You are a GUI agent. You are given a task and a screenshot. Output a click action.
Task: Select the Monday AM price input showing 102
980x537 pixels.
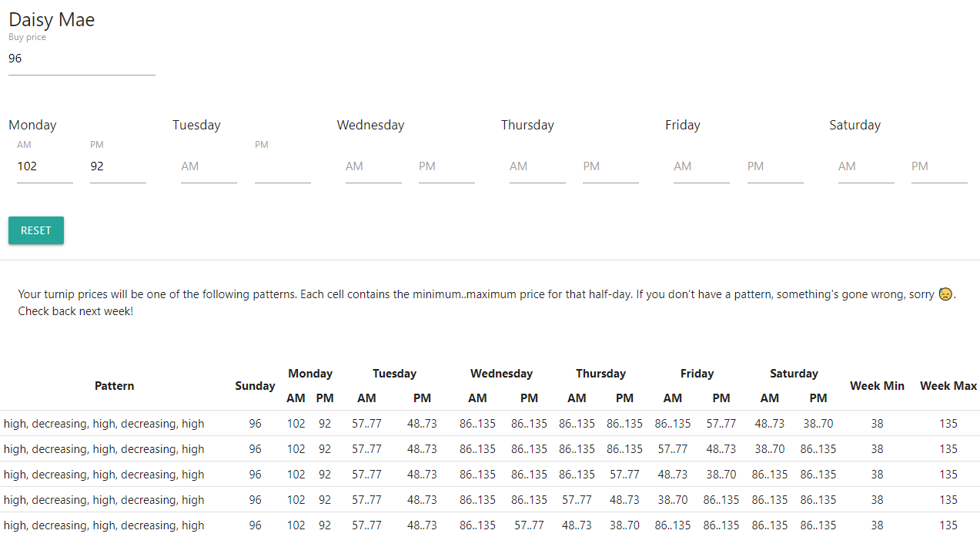[45, 166]
